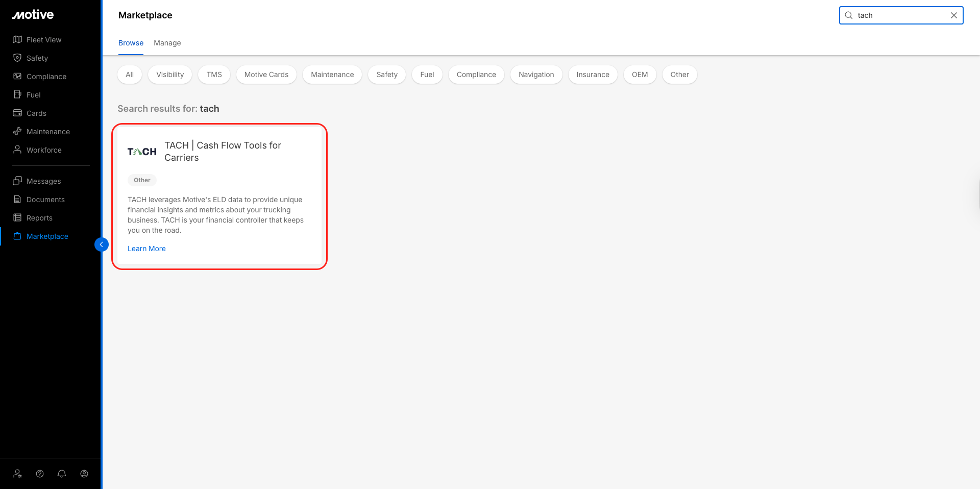The image size is (980, 489).
Task: Filter by OEM category
Action: 640,75
